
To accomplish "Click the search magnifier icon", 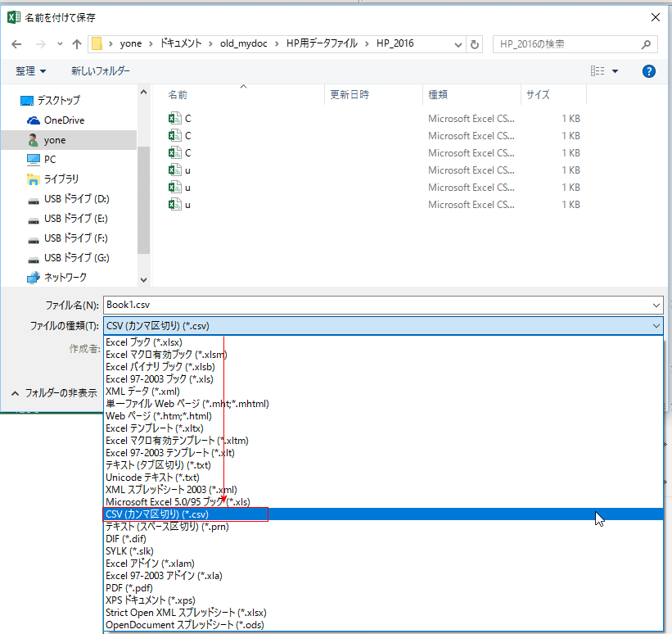I will (646, 44).
